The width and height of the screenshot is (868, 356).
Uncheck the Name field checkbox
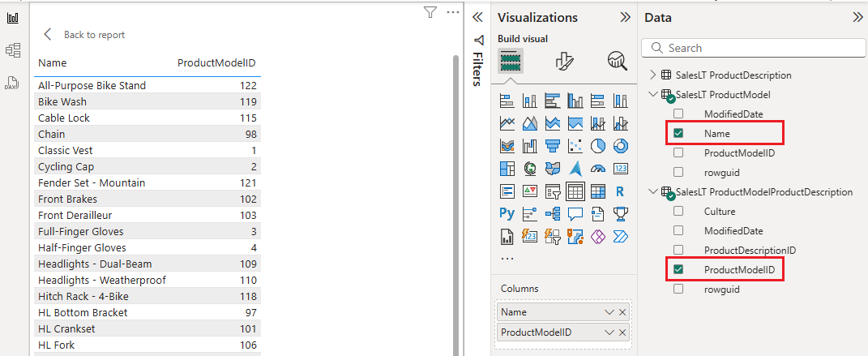(678, 133)
